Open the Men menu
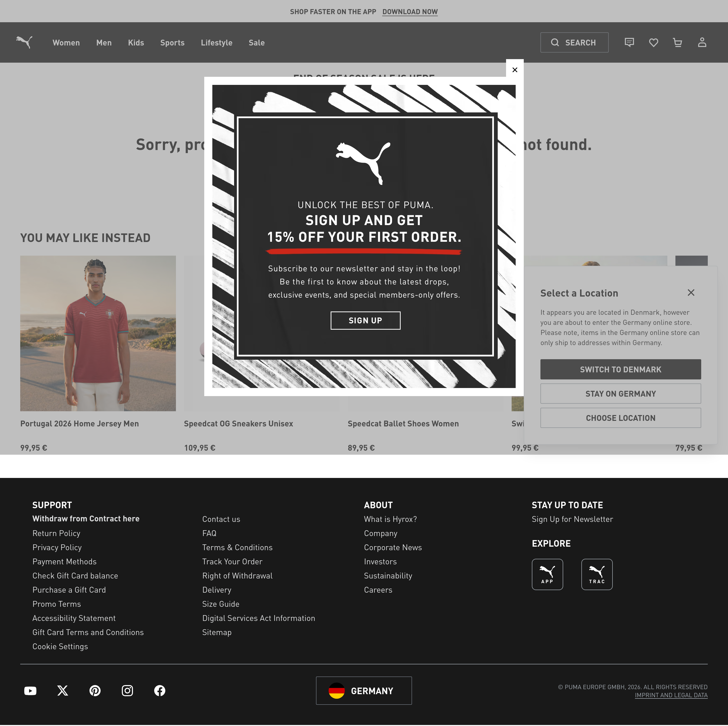Viewport: 728px width, 726px height. pos(104,42)
